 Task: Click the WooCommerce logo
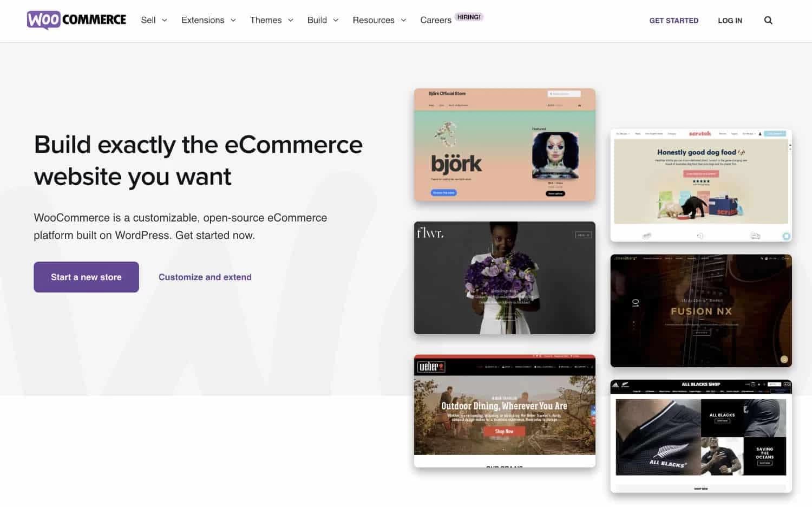click(x=76, y=19)
